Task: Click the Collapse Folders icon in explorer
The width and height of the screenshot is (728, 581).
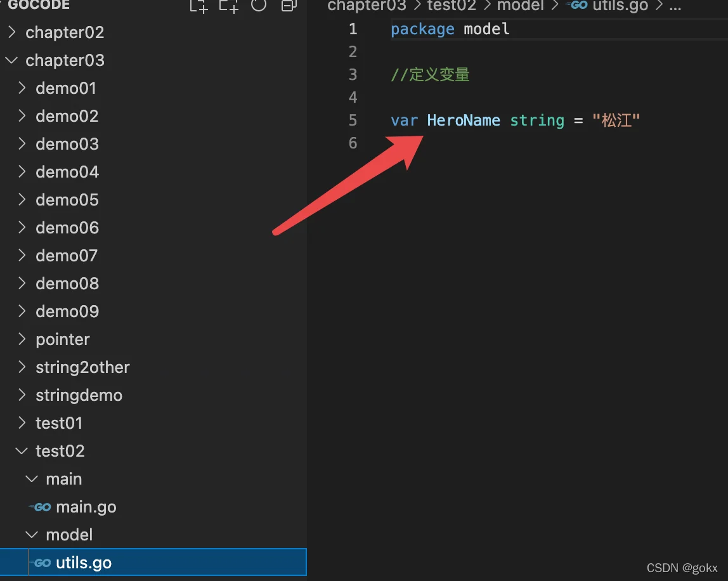Action: pyautogui.click(x=289, y=6)
